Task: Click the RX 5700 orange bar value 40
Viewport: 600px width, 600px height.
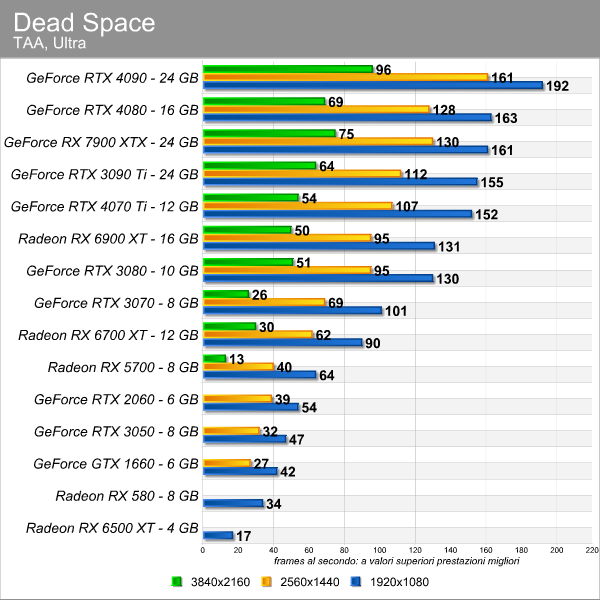Action: pyautogui.click(x=284, y=367)
